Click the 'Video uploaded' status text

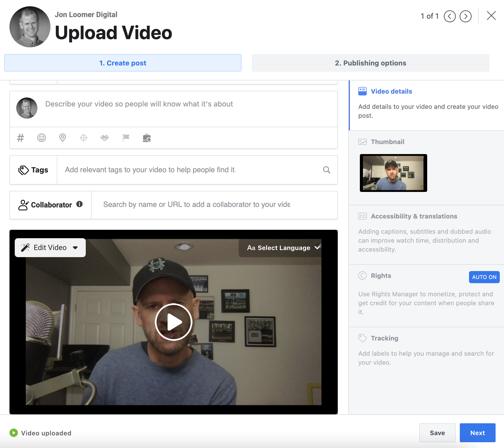[46, 433]
